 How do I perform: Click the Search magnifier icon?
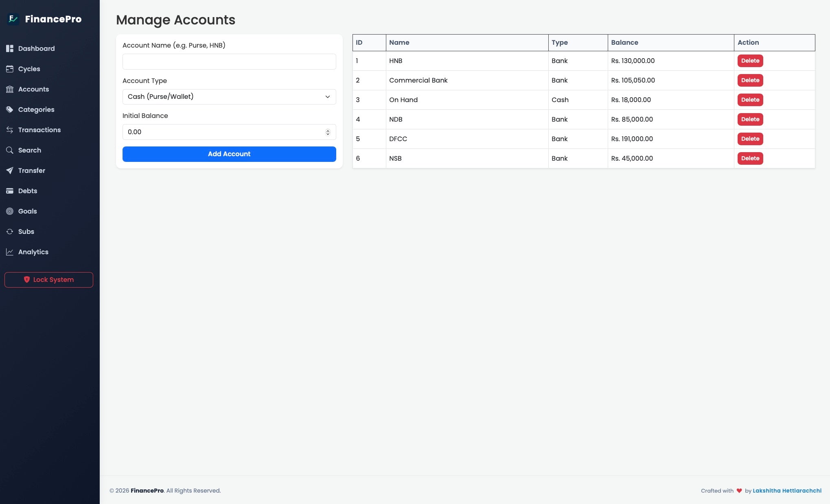tap(10, 150)
